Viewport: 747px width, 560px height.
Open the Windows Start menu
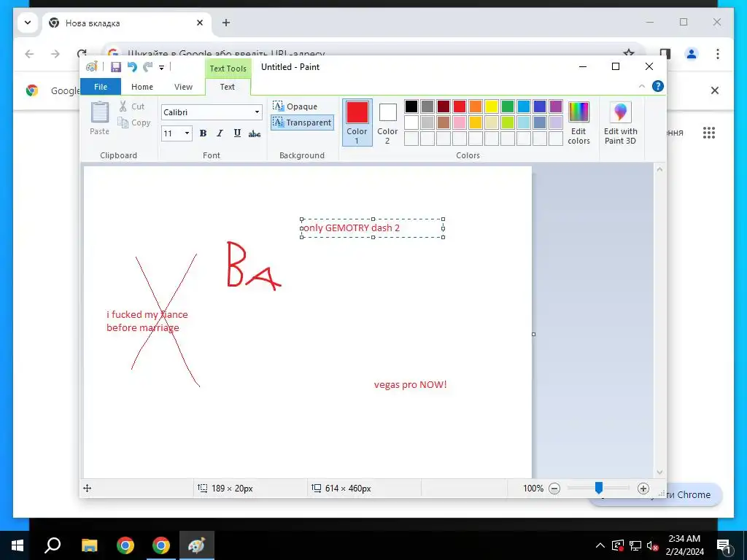pos(18,545)
